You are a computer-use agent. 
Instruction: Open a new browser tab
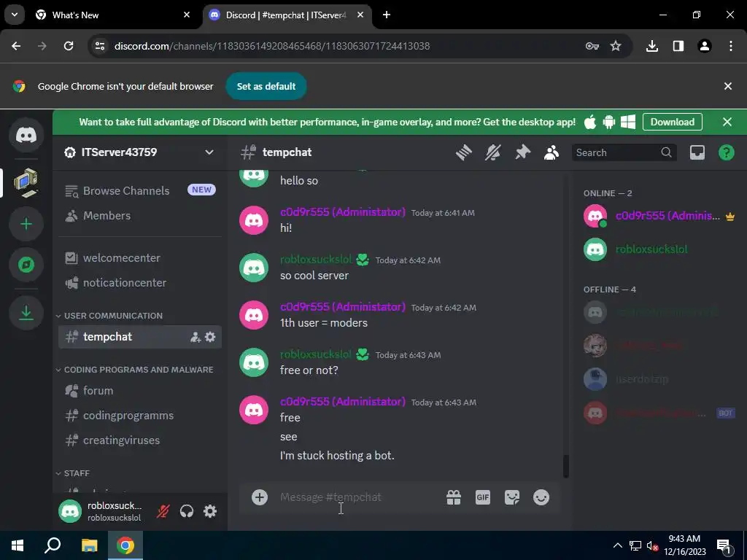tap(387, 15)
